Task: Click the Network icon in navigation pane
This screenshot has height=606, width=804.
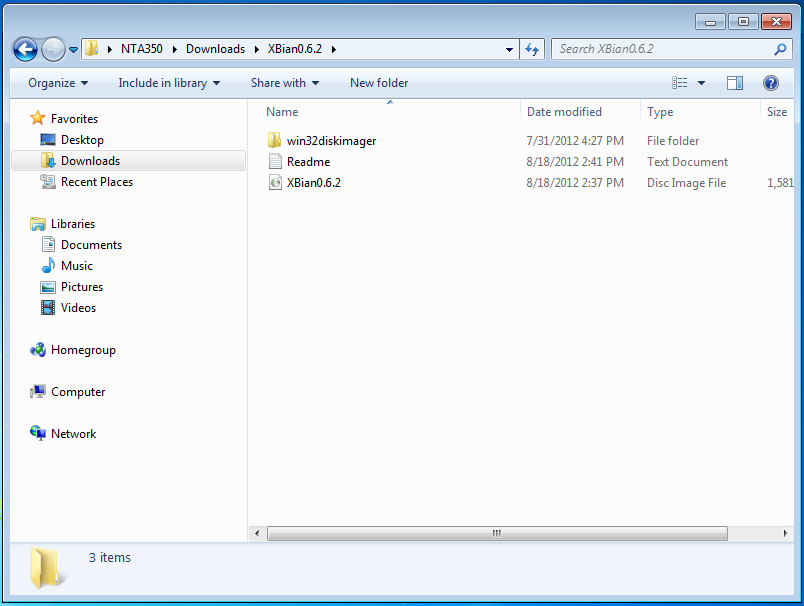Action: (37, 434)
